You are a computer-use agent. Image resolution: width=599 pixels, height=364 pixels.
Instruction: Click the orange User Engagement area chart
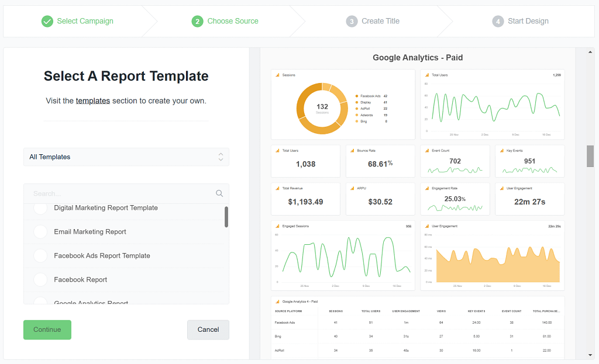point(498,265)
